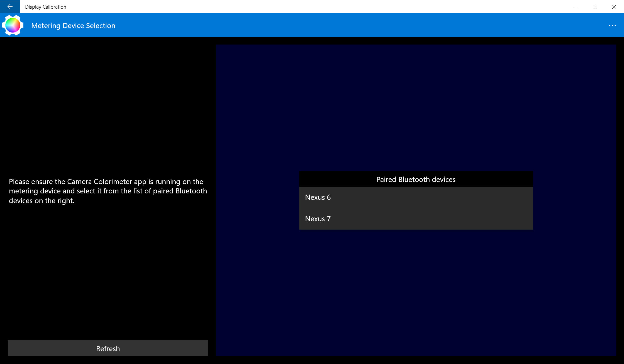Click inside the device list panel
Viewport: 624px width, 364px height.
(416, 208)
